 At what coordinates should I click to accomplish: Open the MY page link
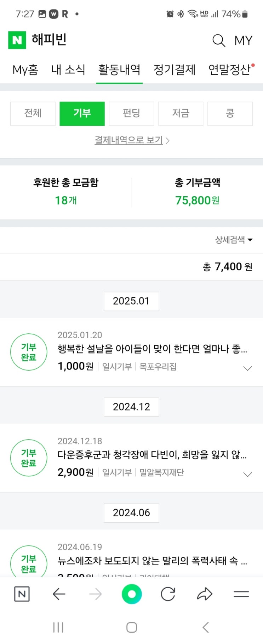point(243,40)
